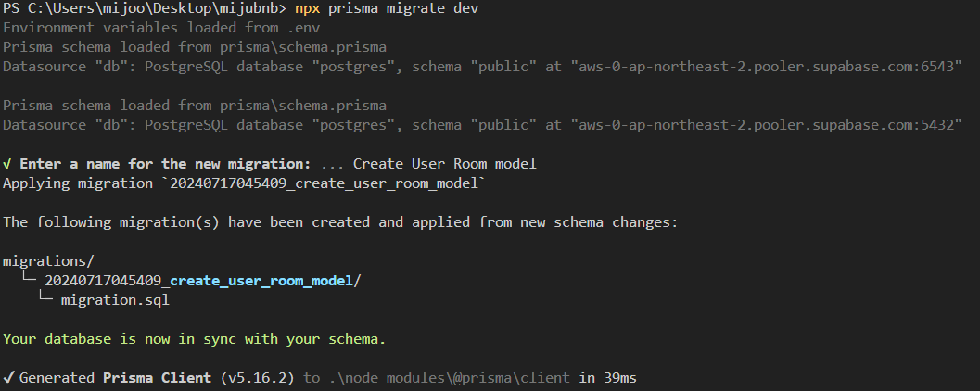Click "Enter a name for the new migration:" prompt
The height and width of the screenshot is (391, 980).
[x=165, y=164]
